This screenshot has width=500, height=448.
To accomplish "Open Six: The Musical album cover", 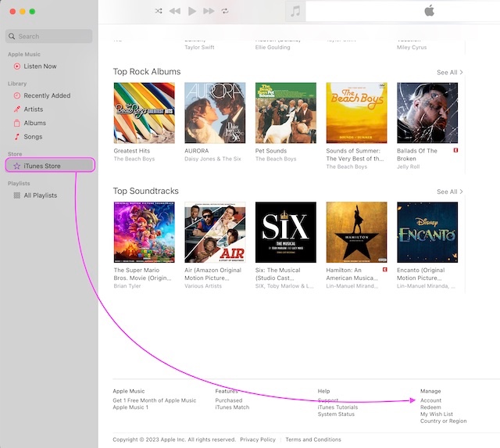I will coord(286,232).
